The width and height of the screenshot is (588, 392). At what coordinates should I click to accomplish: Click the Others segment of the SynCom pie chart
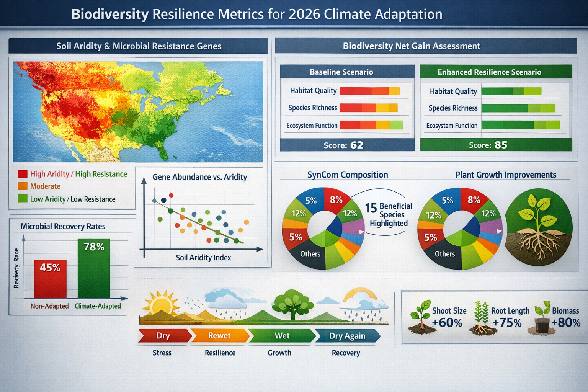coord(311,253)
